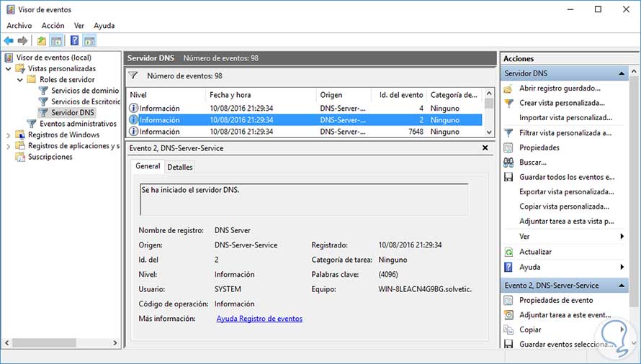Collapse the Servidor DNS actions section
641x364 pixels.
click(x=622, y=73)
